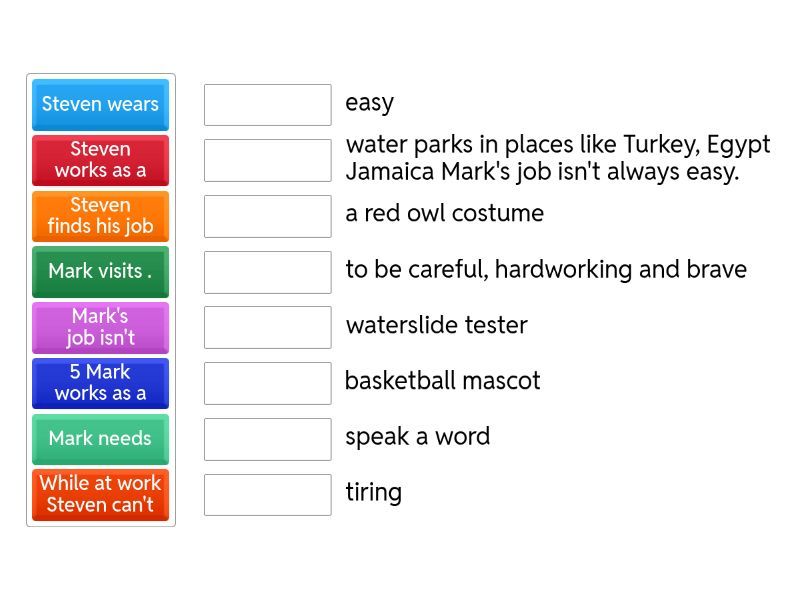The height and width of the screenshot is (600, 800).
Task: Select the empty box next to 'water parks' answer
Action: tap(267, 160)
